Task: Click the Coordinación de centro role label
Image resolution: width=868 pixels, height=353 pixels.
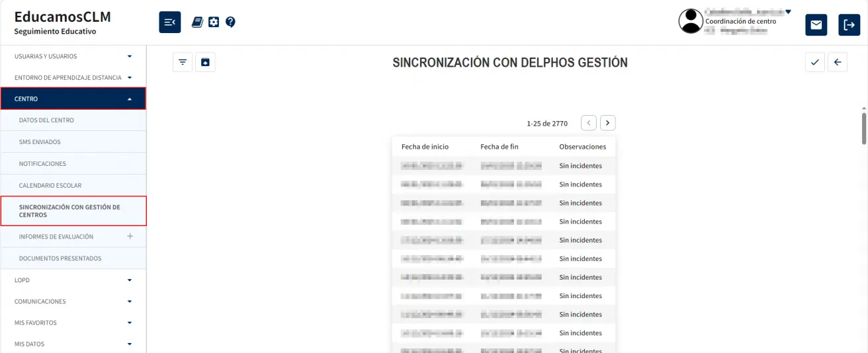Action: (x=740, y=21)
